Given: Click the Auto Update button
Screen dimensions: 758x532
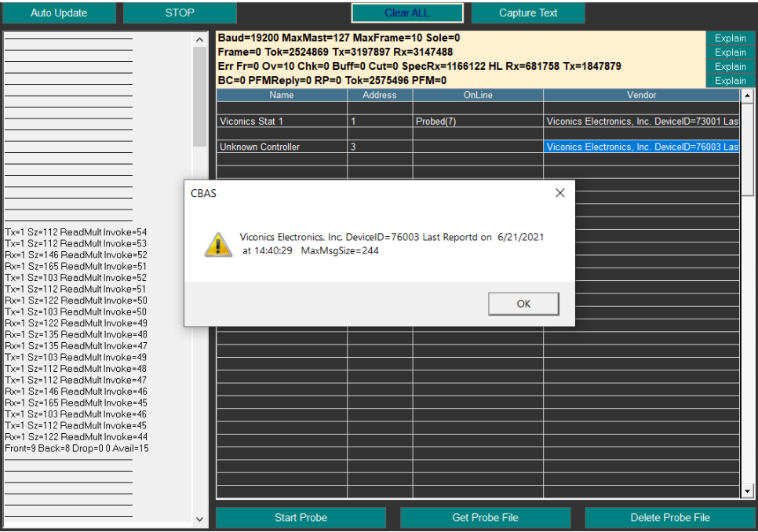Looking at the screenshot, I should [59, 13].
